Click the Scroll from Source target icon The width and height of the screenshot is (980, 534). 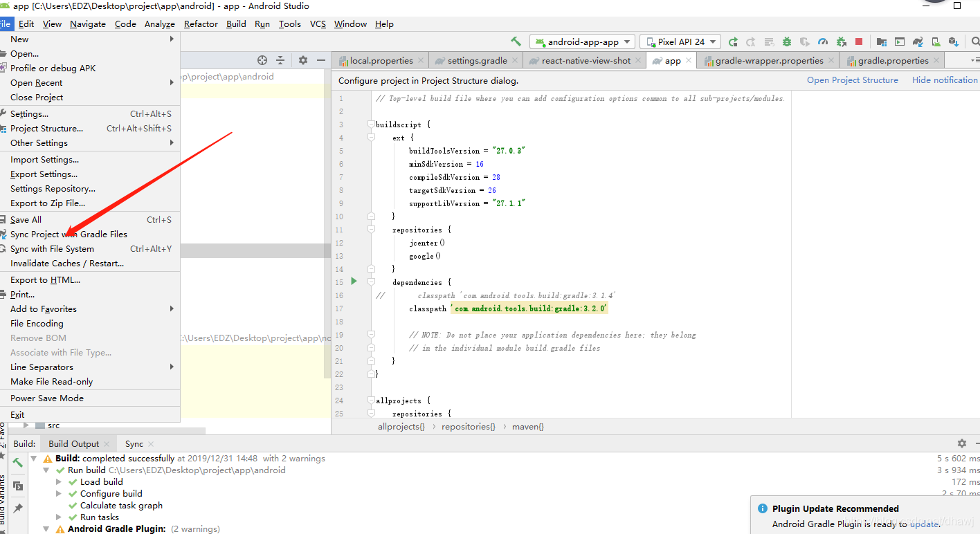[x=262, y=60]
